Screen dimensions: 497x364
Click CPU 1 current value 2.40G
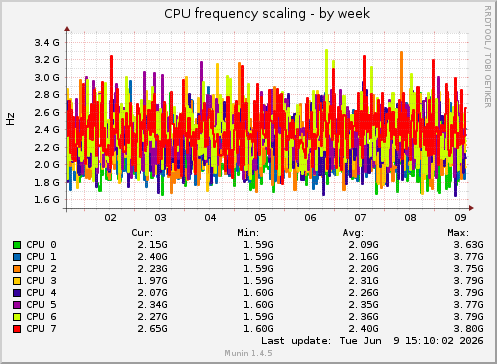coord(153,257)
